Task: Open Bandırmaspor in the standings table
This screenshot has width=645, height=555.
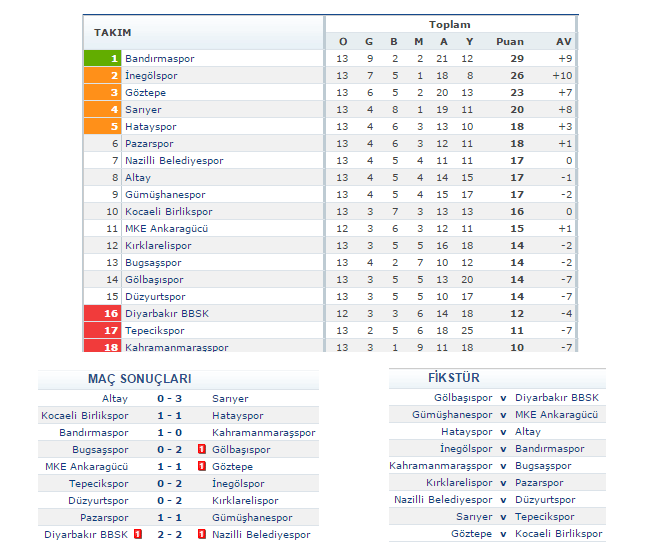Action: (x=160, y=58)
